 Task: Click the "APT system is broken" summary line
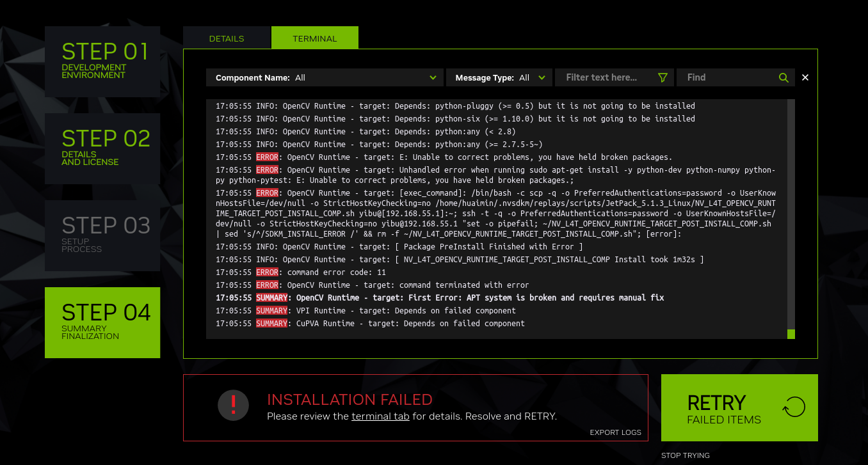[440, 298]
